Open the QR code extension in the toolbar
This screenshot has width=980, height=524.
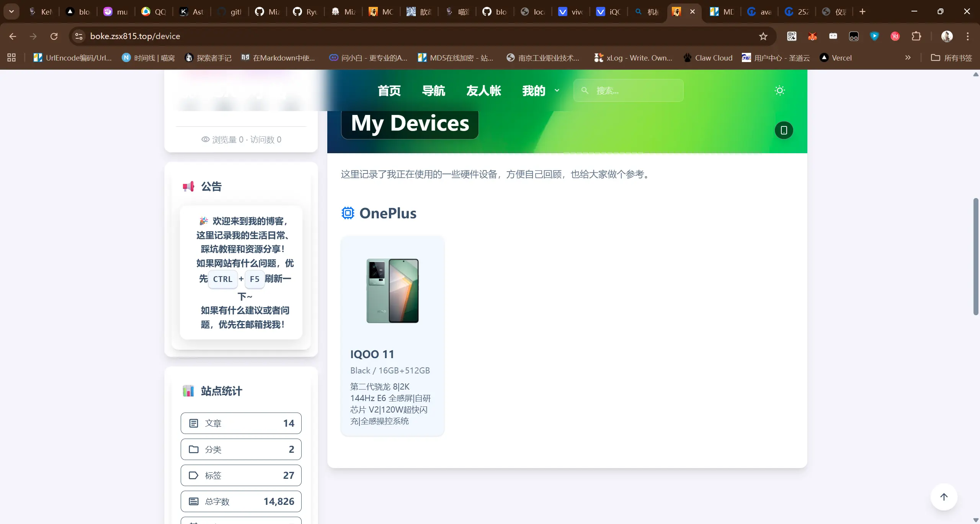(791, 36)
